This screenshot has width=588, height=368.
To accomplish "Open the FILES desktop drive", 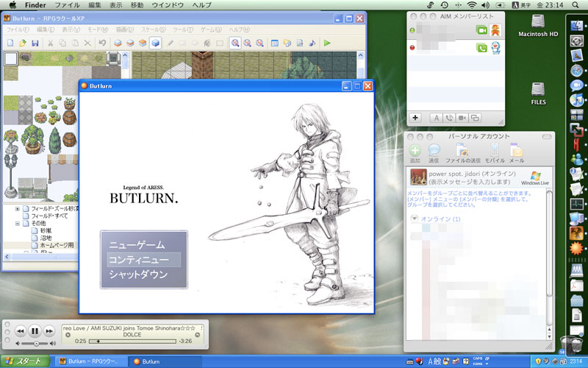I will [x=538, y=94].
